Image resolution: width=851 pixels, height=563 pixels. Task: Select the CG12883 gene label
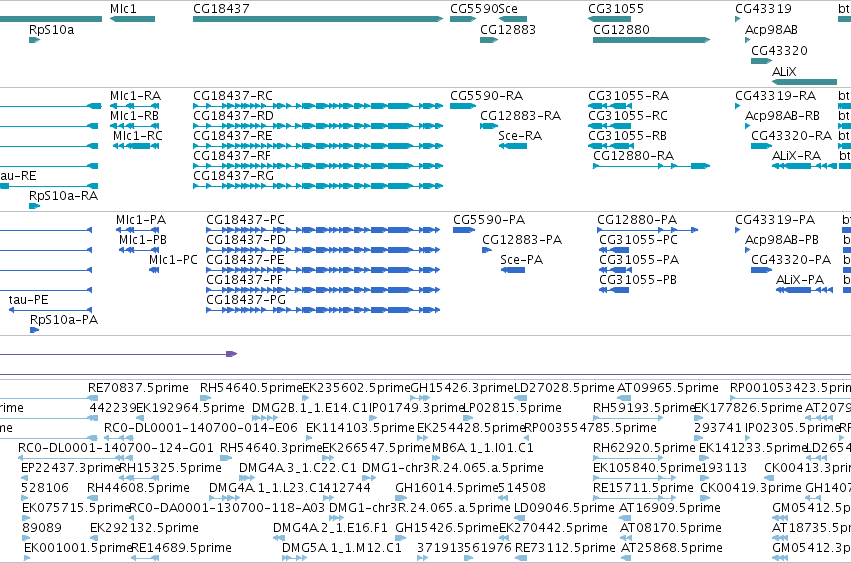[x=508, y=29]
